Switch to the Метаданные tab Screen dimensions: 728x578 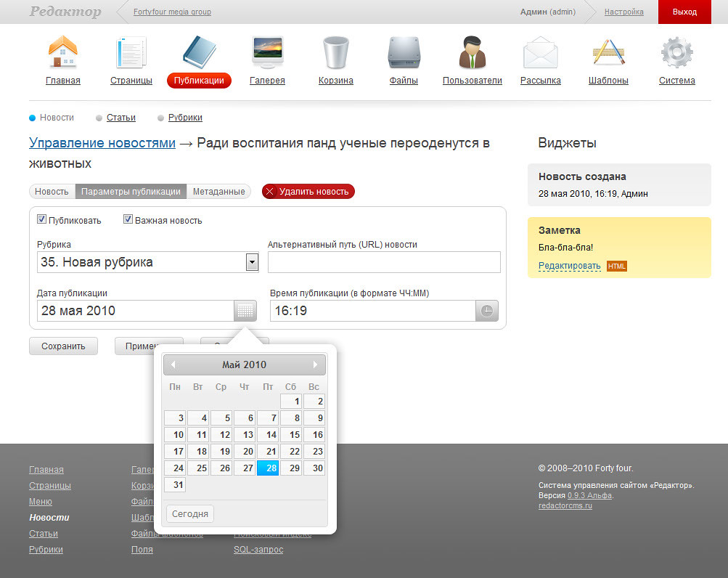218,192
